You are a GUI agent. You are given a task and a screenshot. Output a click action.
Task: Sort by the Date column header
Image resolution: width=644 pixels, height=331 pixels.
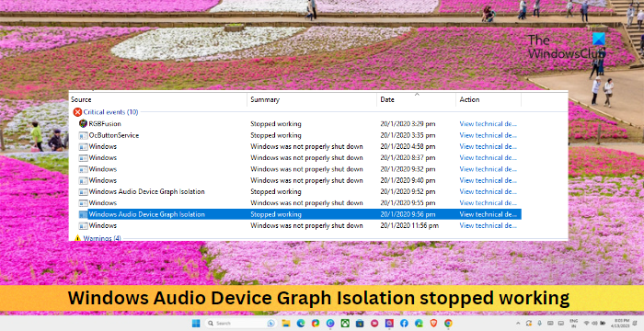(387, 99)
